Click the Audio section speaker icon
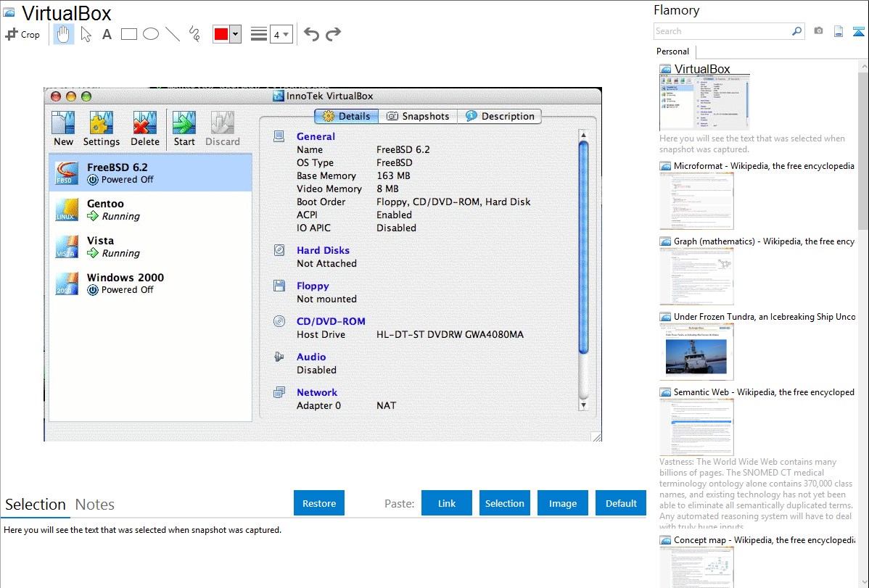Image resolution: width=869 pixels, height=588 pixels. point(279,357)
